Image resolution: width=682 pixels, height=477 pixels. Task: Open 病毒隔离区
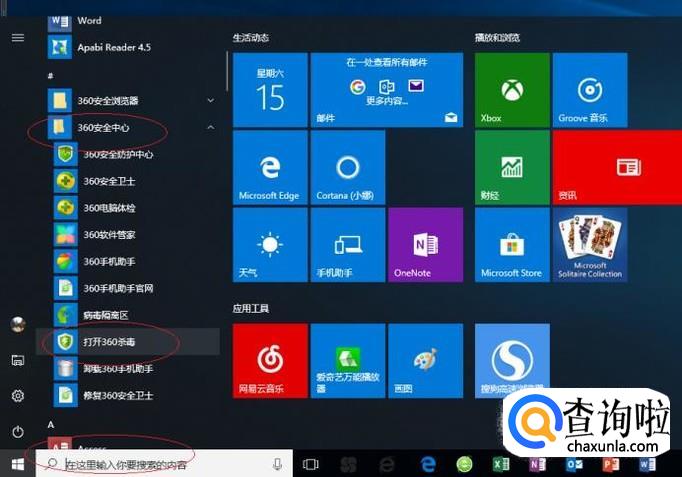(128, 315)
